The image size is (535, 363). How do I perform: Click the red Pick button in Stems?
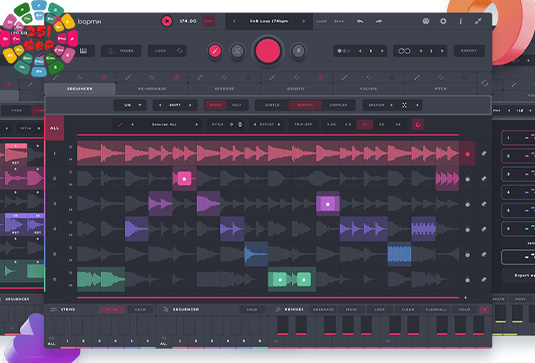[112, 309]
